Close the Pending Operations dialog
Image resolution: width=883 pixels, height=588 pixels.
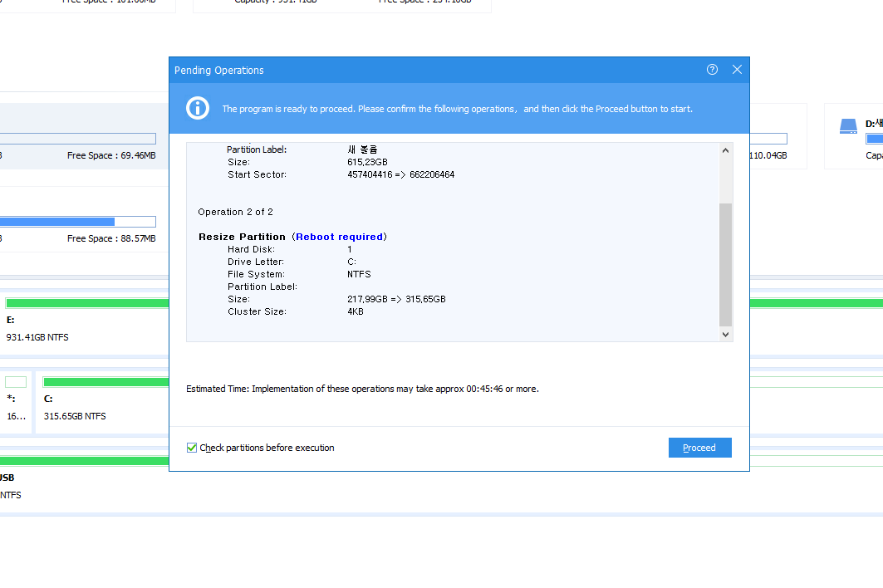[x=737, y=69]
